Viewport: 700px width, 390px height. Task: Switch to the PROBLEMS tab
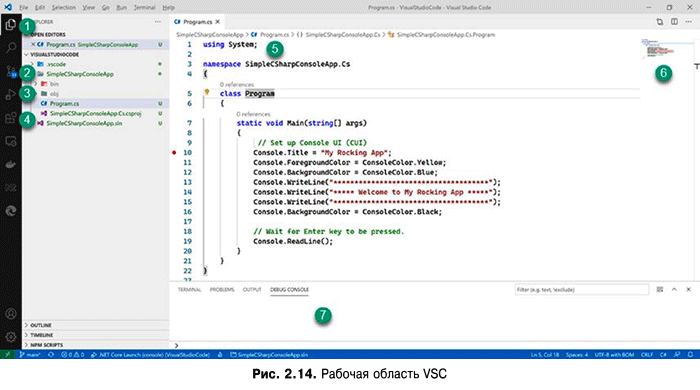[222, 290]
